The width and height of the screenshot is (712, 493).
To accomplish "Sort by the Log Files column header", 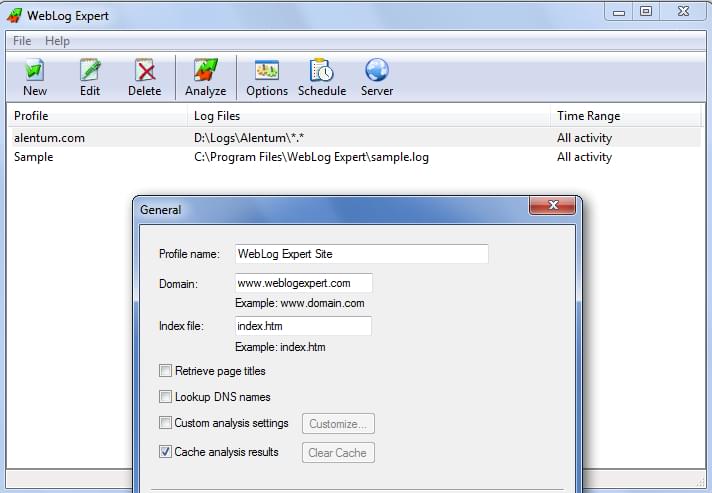I will (369, 116).
